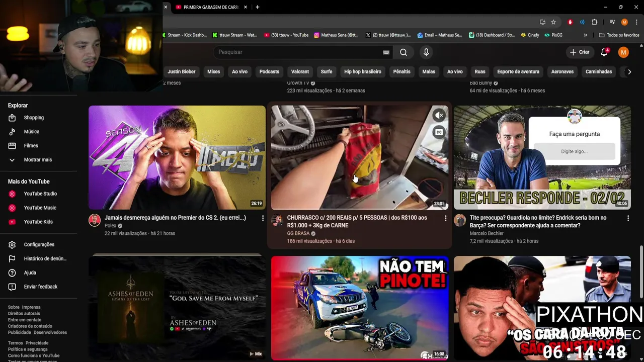The image size is (644, 362).
Task: Open the Todos os favoritos folder
Action: pos(619,35)
